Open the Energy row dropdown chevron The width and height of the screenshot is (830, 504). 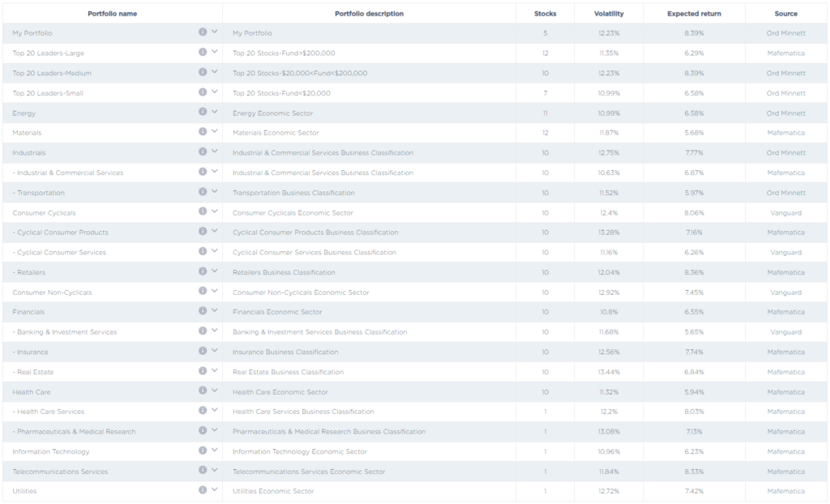click(x=214, y=112)
